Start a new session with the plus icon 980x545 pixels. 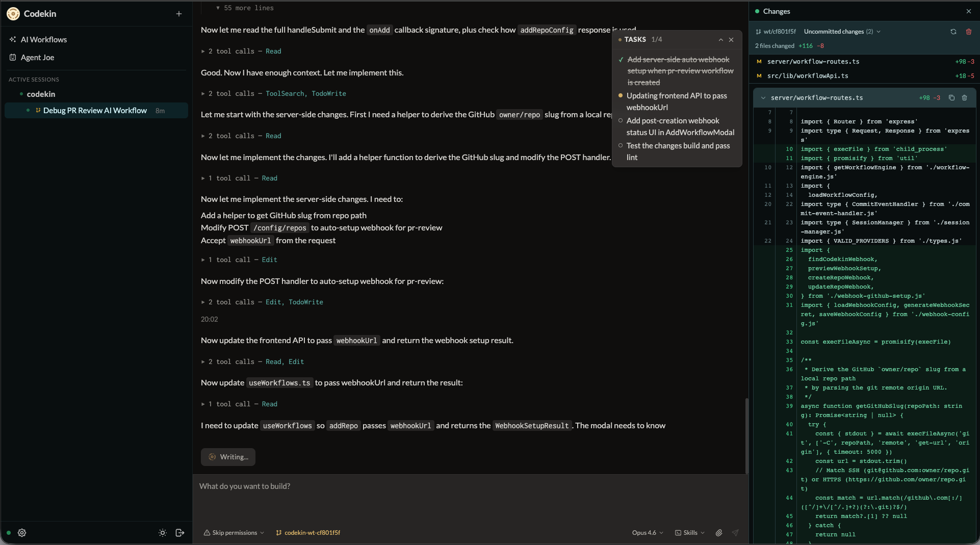point(179,14)
